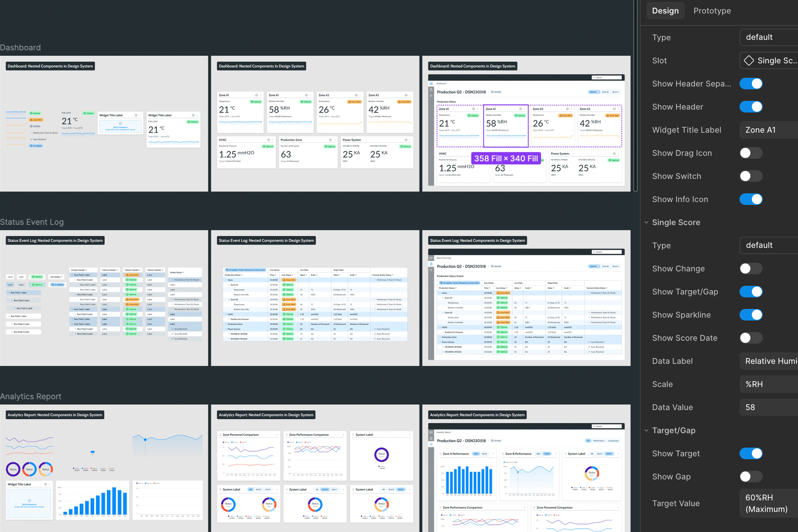This screenshot has width=798, height=532.
Task: Click the Analytics Report section title
Action: [31, 396]
